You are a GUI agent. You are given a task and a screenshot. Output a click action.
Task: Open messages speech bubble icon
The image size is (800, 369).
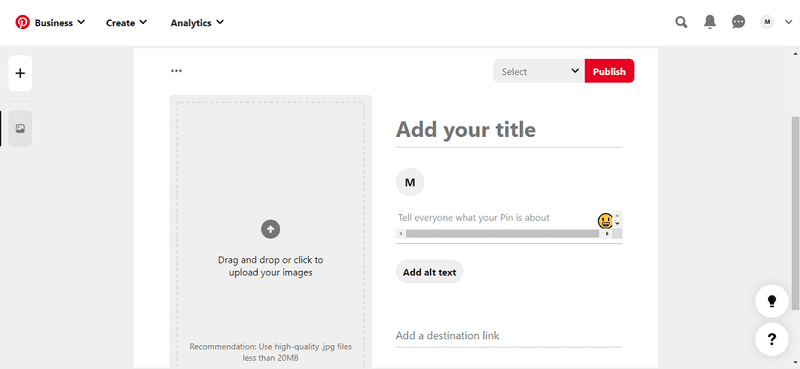point(738,22)
